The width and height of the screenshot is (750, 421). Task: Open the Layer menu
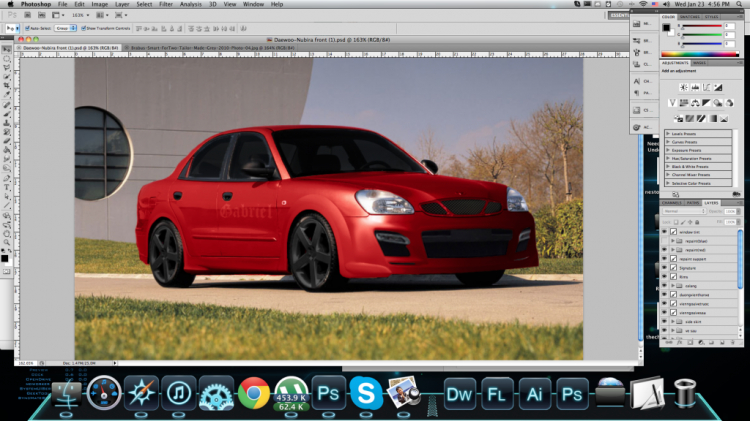(x=122, y=4)
